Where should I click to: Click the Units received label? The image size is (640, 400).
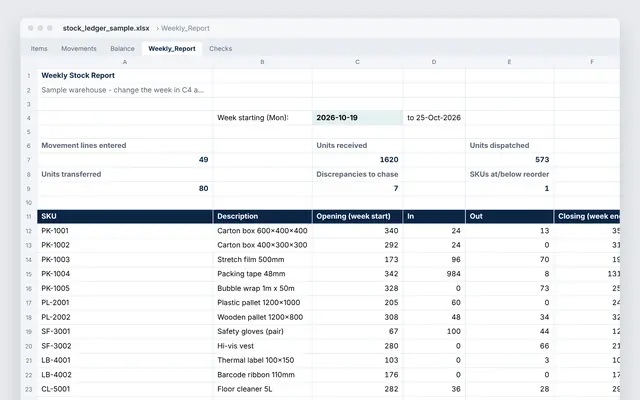tap(342, 145)
